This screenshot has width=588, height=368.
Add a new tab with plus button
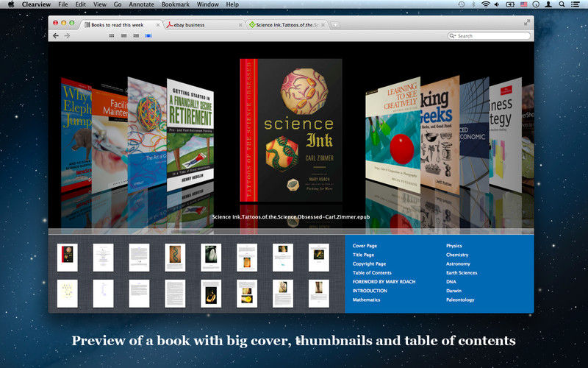[x=336, y=24]
